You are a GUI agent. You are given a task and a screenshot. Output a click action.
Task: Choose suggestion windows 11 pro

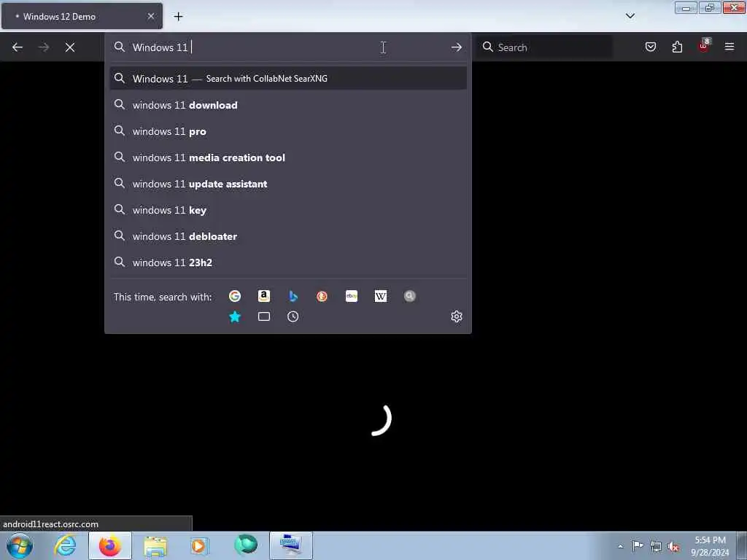(x=288, y=131)
